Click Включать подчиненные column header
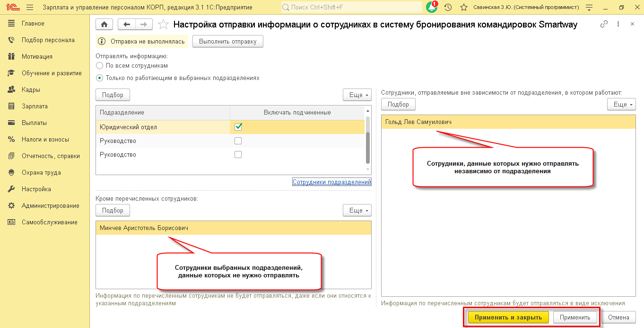The width and height of the screenshot is (644, 328). pos(297,113)
